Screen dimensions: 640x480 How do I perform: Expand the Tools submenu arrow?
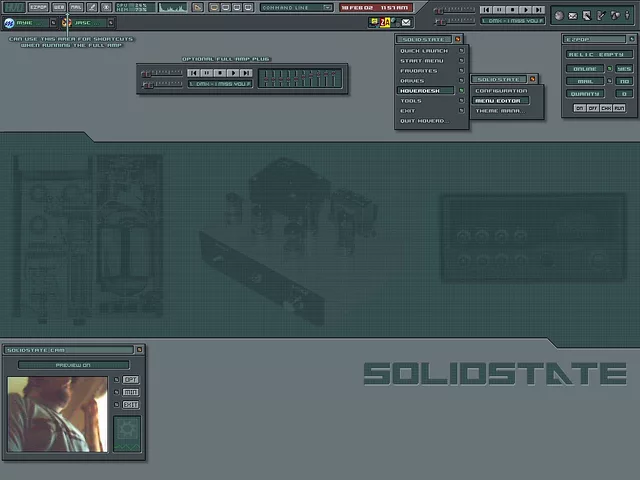(461, 100)
